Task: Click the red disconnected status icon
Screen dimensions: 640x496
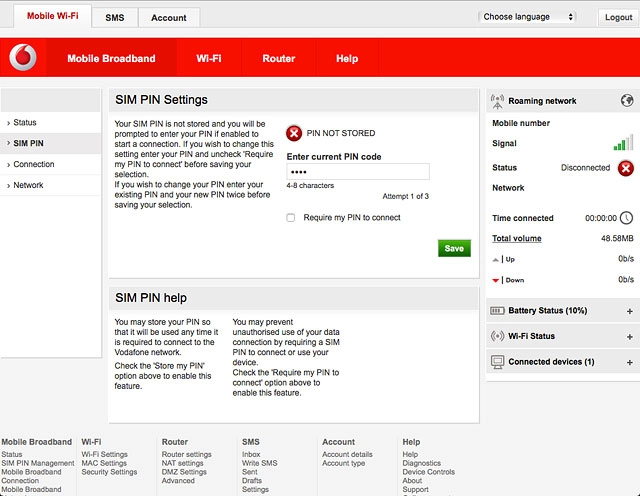Action: tap(625, 168)
